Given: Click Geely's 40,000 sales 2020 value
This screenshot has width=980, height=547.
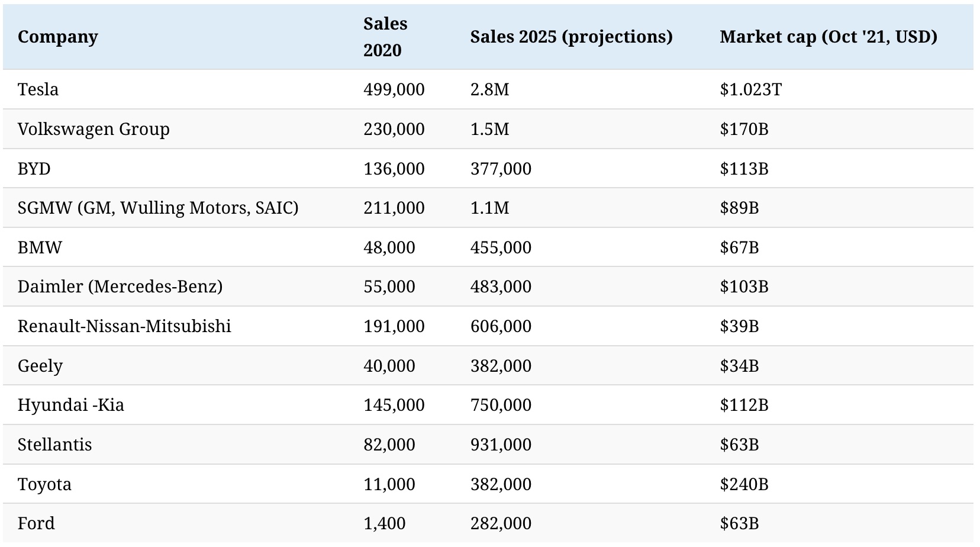Looking at the screenshot, I should tap(389, 366).
